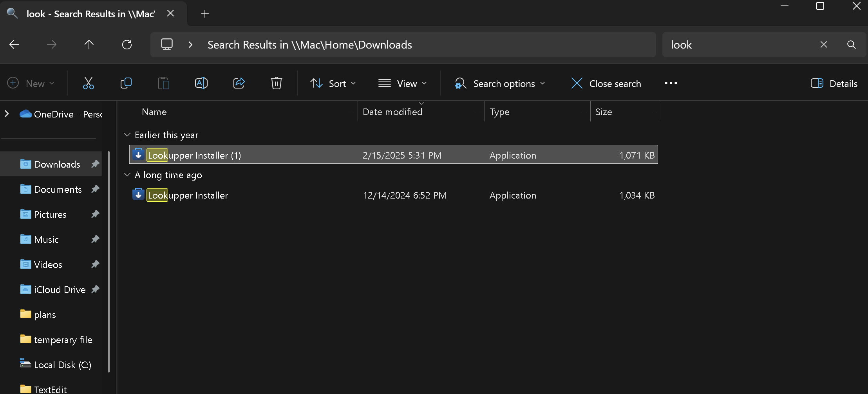Click the Paste clipboard icon
The width and height of the screenshot is (868, 394).
(x=163, y=83)
